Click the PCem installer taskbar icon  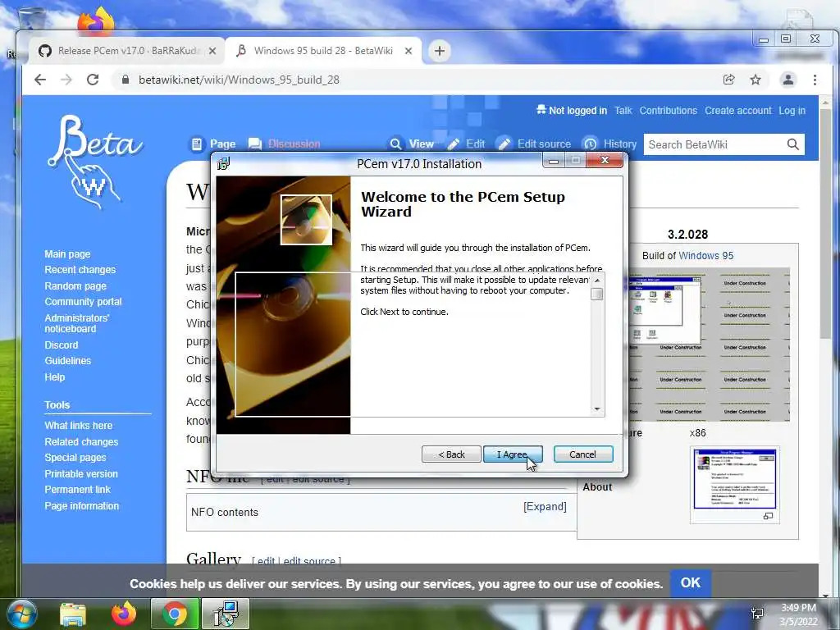pos(226,614)
